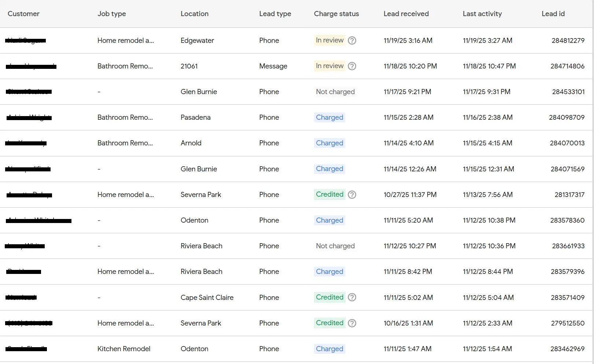Sort by the Customer column header

pos(23,14)
